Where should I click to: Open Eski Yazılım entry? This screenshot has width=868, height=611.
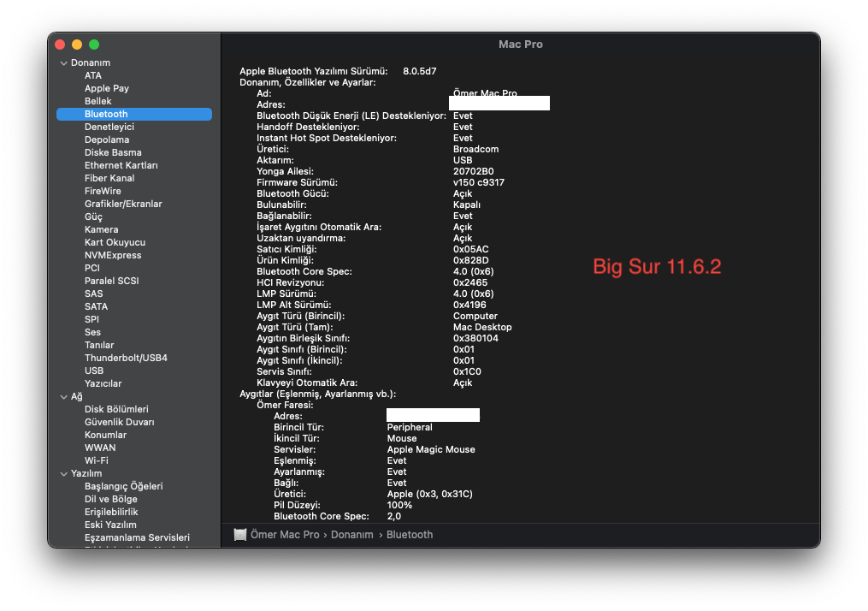click(110, 525)
